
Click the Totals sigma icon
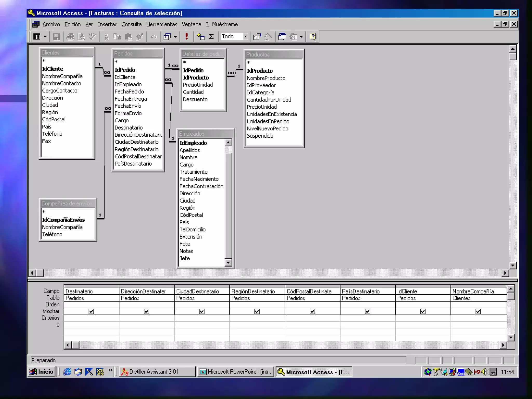(212, 37)
